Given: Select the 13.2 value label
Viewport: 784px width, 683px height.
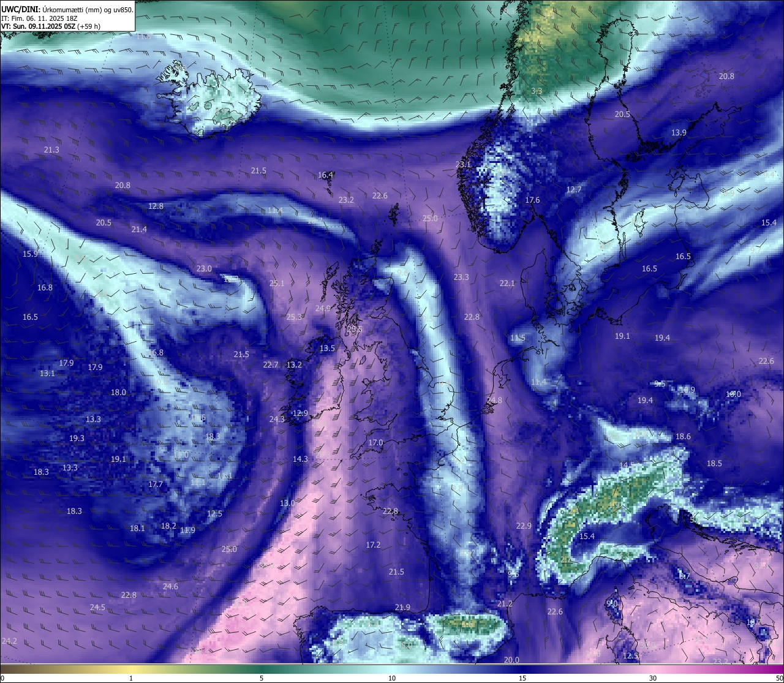Looking at the screenshot, I should click(x=294, y=364).
